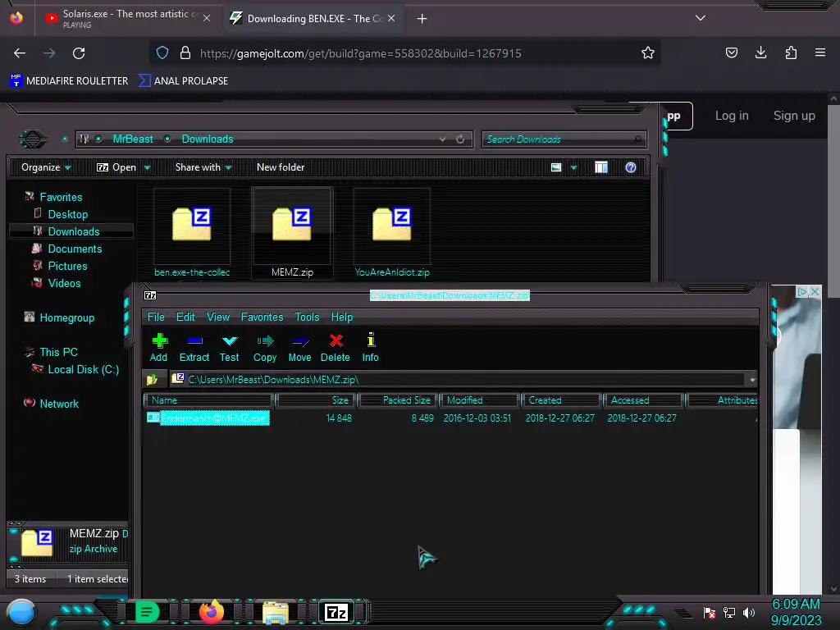
Task: Click the Extract button in 7-Zip
Action: (x=194, y=348)
